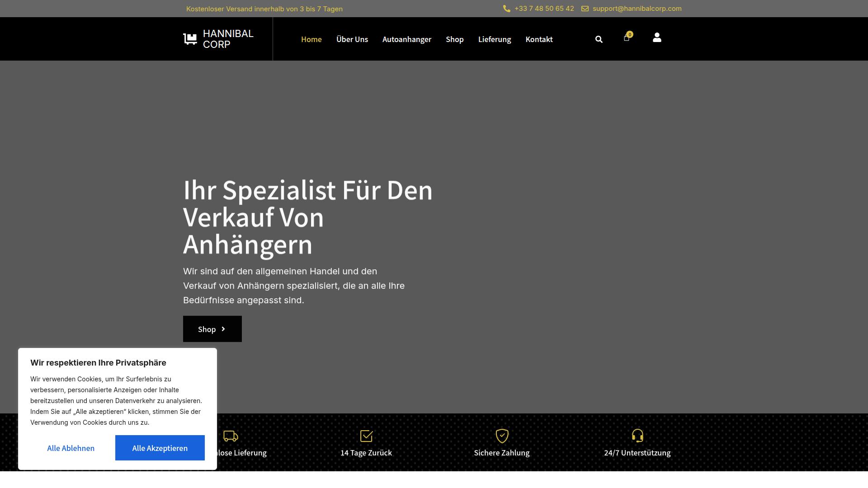Click the cookie heading Wir respektieren Ihre Privatsphäre
The height and width of the screenshot is (488, 868).
pyautogui.click(x=98, y=363)
